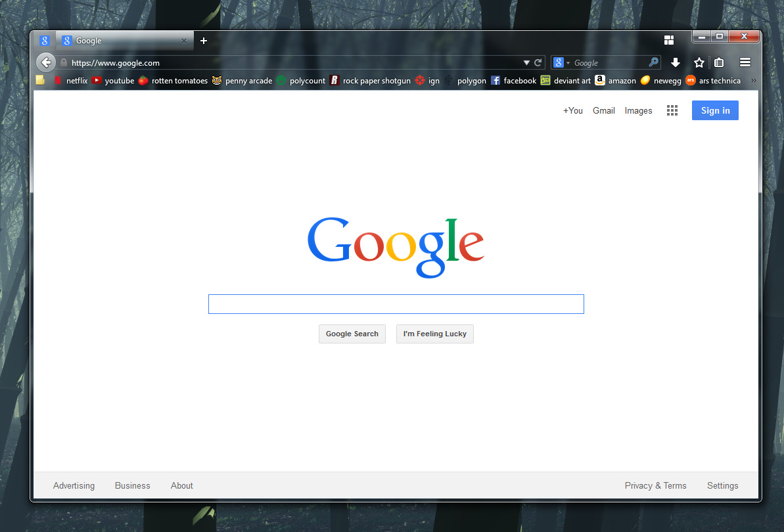This screenshot has width=784, height=532.
Task: Open the Privacy & Terms link
Action: point(655,485)
